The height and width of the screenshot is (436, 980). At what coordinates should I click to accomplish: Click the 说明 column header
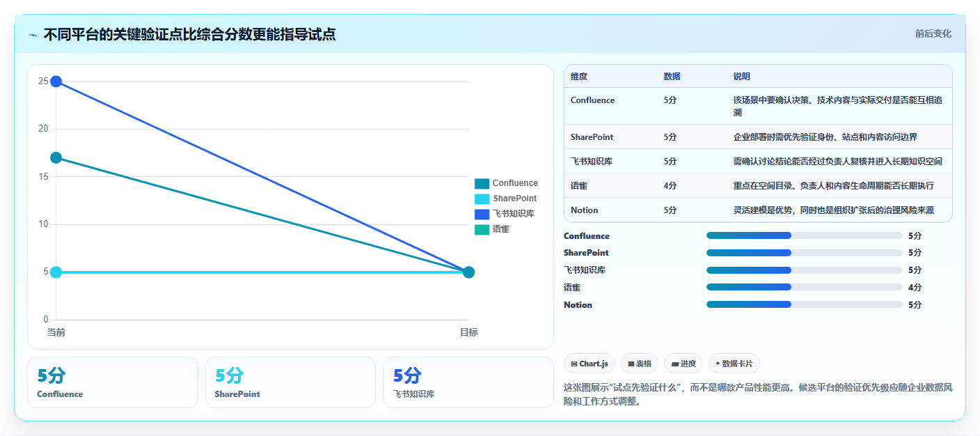(742, 77)
